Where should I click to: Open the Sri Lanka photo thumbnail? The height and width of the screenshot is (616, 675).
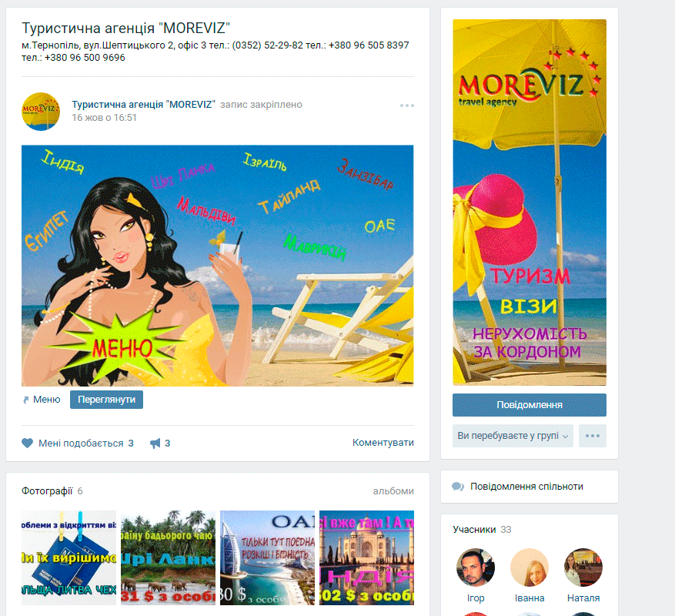pos(168,557)
